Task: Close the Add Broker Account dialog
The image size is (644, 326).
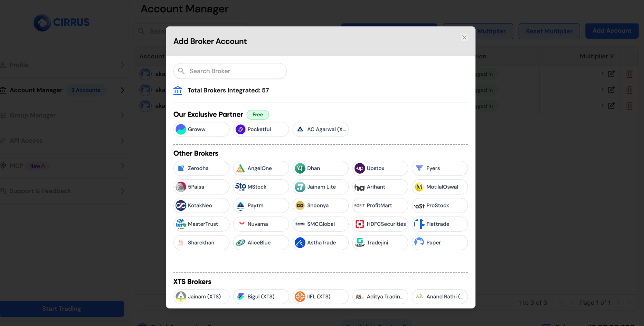Action: [464, 37]
